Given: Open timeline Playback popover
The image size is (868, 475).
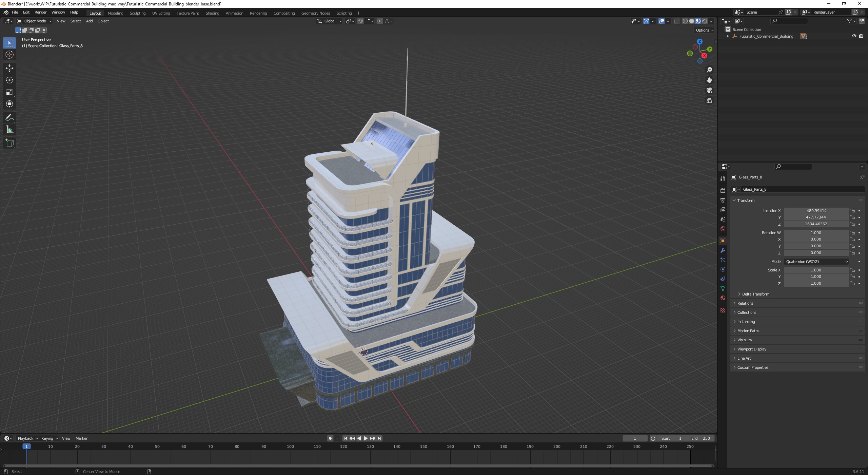Looking at the screenshot, I should coord(27,438).
